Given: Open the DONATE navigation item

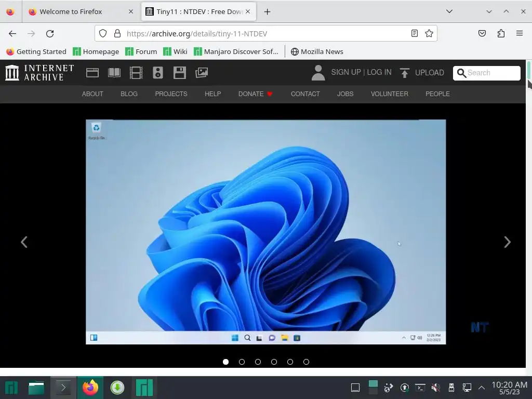Looking at the screenshot, I should coord(256,94).
